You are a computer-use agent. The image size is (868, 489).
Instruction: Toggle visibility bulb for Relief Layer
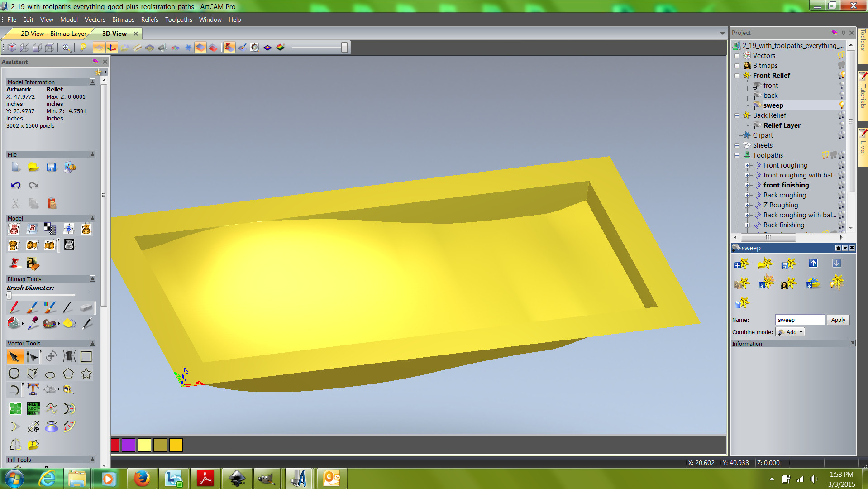pyautogui.click(x=842, y=125)
